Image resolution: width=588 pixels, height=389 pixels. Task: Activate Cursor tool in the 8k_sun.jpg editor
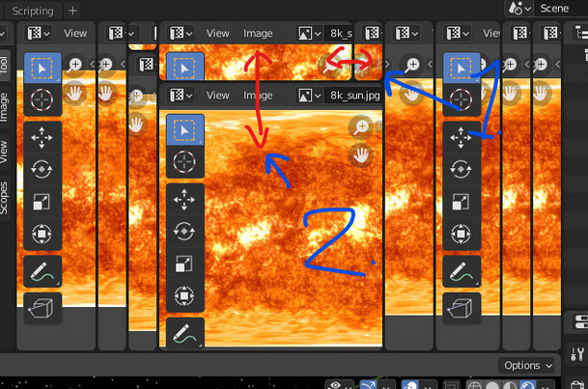point(184,162)
